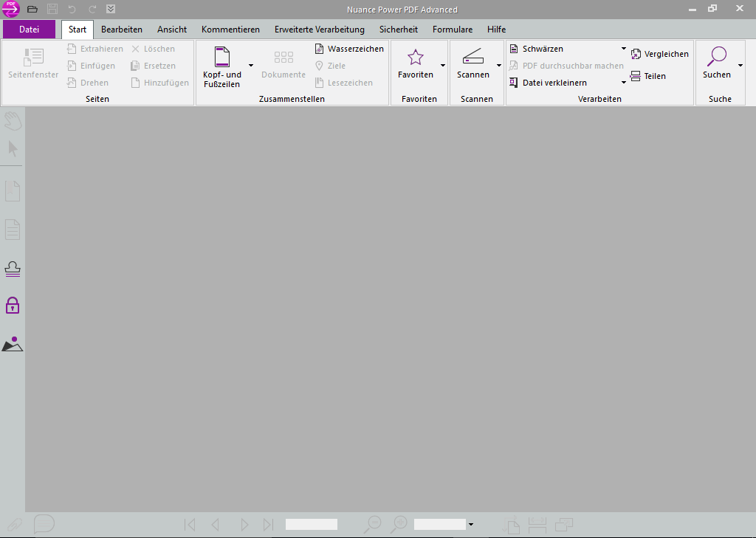Open the Favoriten star icon
The width and height of the screenshot is (756, 538).
(416, 58)
